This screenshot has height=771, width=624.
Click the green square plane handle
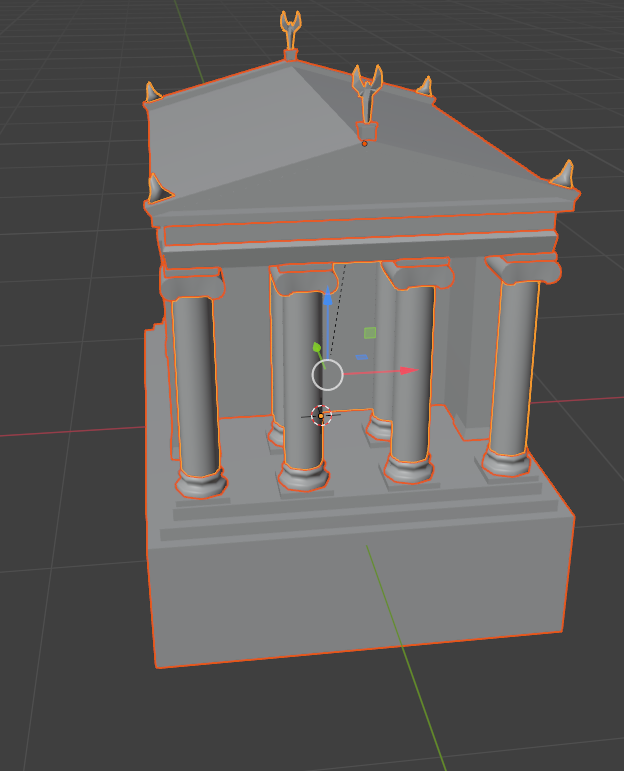click(369, 333)
